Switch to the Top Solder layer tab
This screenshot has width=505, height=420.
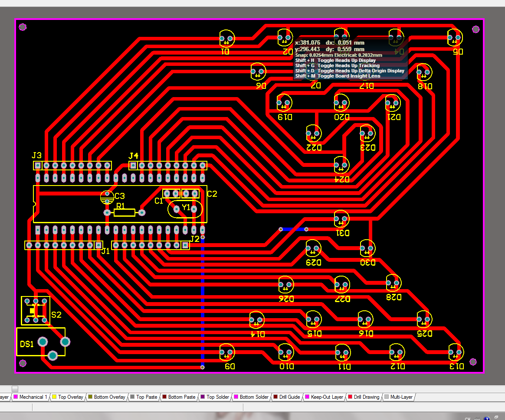point(215,397)
